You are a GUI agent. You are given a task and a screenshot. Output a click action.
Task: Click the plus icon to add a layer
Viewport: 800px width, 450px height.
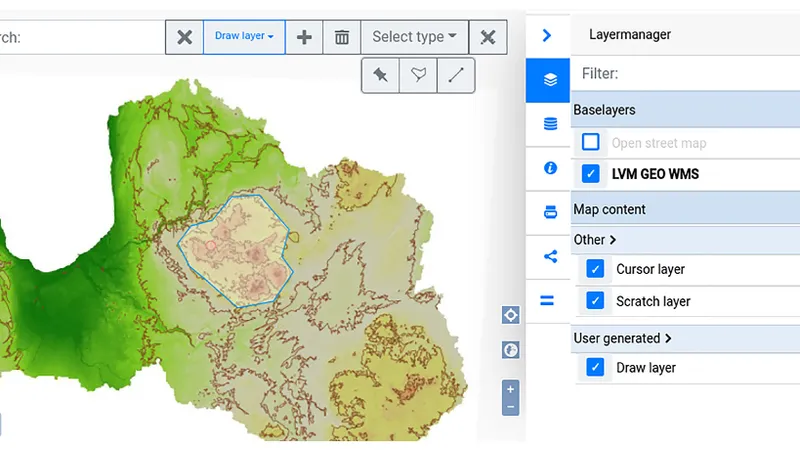[304, 37]
